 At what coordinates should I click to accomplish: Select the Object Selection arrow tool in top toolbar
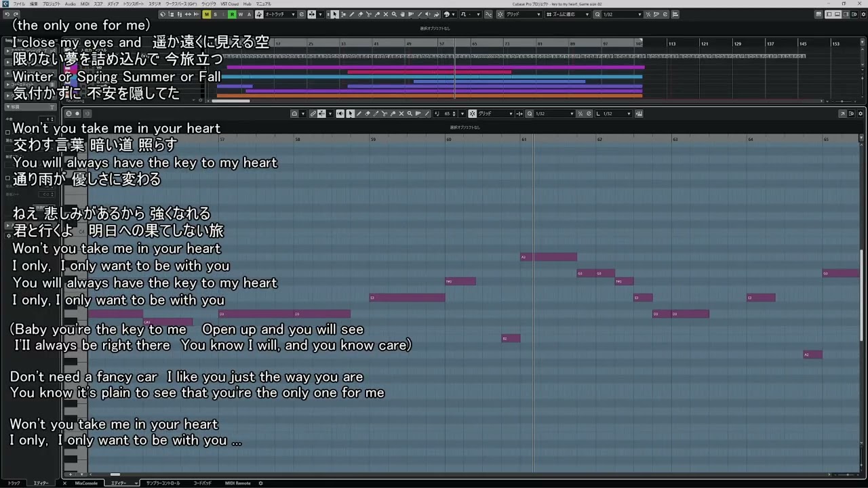coord(334,14)
